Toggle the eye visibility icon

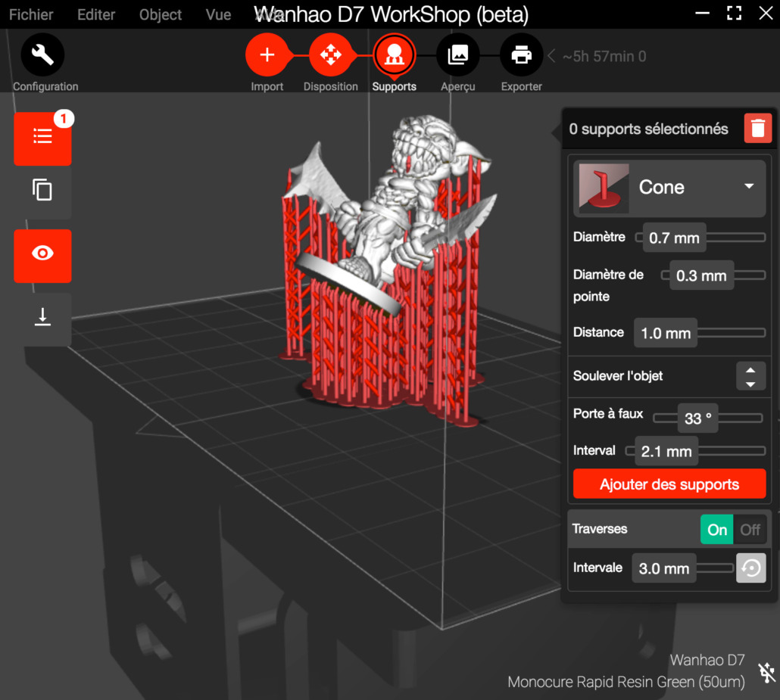(42, 256)
